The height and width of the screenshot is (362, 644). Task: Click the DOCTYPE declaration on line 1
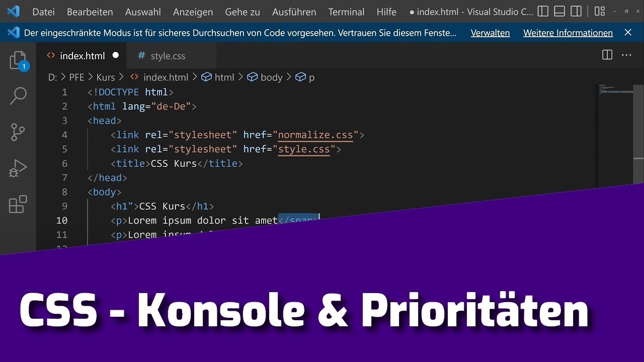[x=131, y=92]
